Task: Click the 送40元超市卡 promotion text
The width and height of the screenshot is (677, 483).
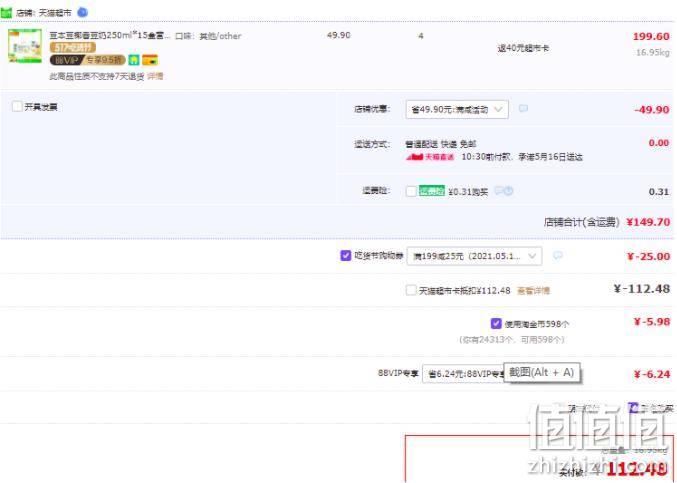Action: pos(523,48)
